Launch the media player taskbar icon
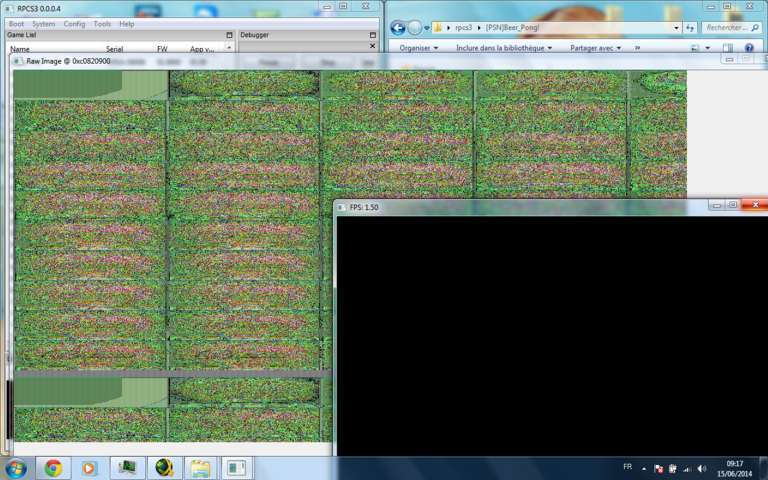Screen dimensions: 768x480 (89, 467)
